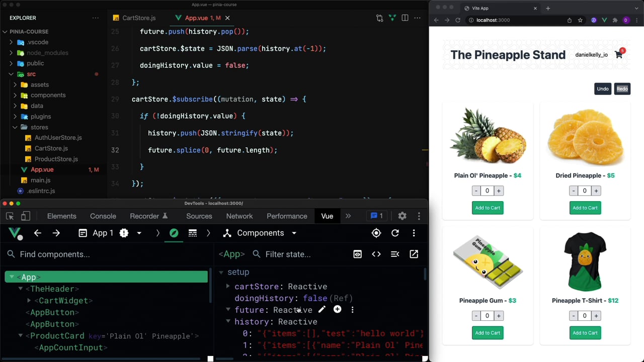Show more DevTools tabs chevron
The image size is (644, 362).
click(x=348, y=216)
